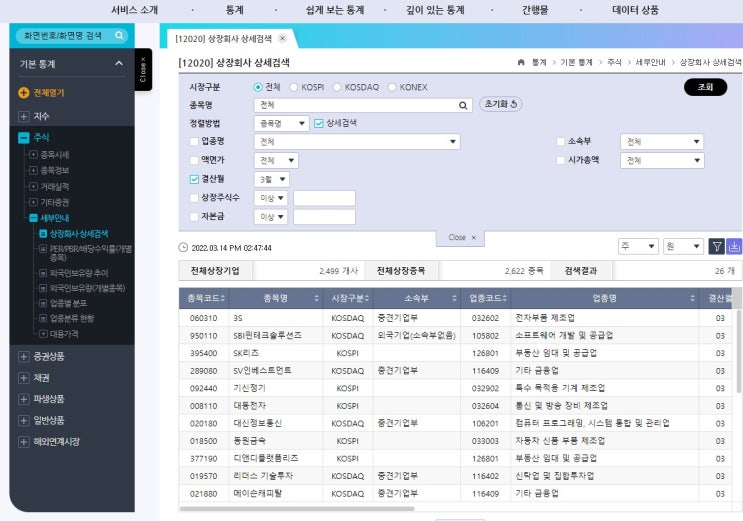Select KOSPI market radio button
The image size is (743, 521).
click(294, 87)
